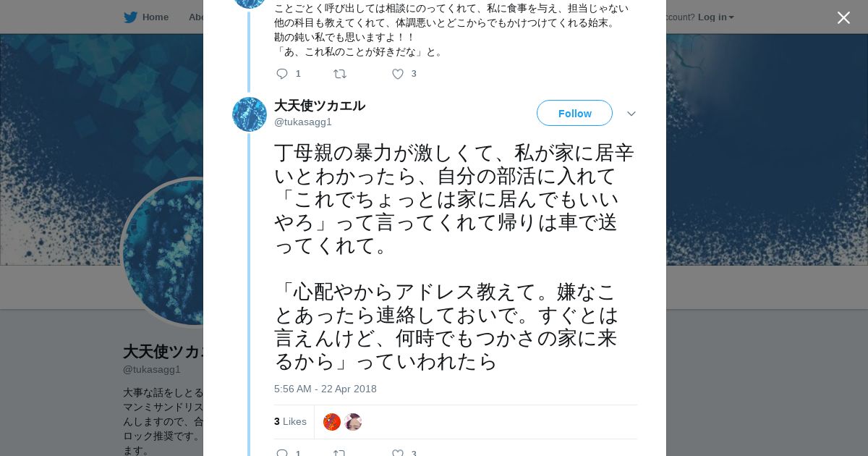The image size is (868, 456).
Task: Reply to the upper tweet in thread
Action: (x=282, y=74)
